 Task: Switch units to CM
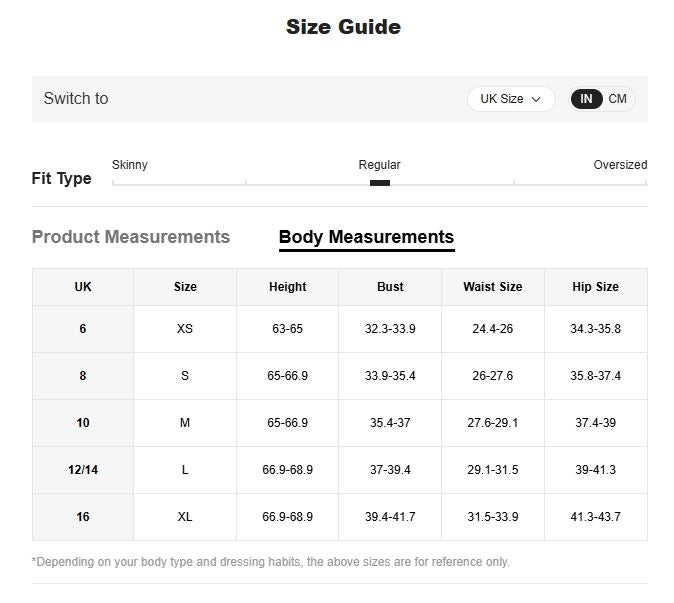click(618, 99)
